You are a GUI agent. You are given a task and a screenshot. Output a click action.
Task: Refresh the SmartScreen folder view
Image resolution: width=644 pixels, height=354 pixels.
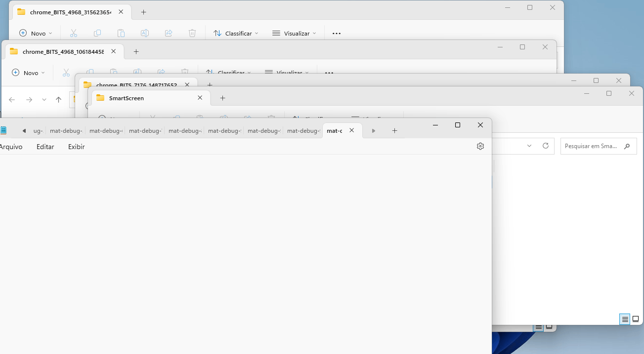click(x=546, y=146)
